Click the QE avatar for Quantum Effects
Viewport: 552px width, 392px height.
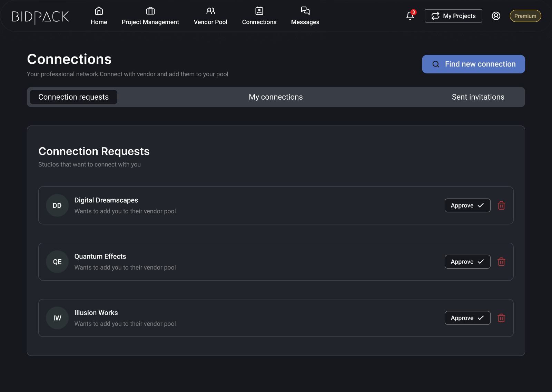pyautogui.click(x=57, y=262)
